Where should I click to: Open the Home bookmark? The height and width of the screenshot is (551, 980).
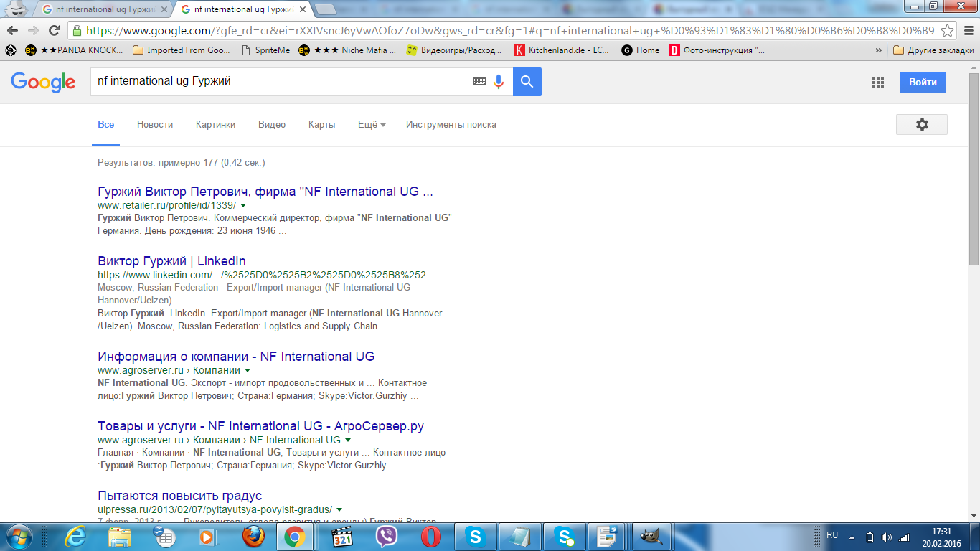(x=641, y=50)
